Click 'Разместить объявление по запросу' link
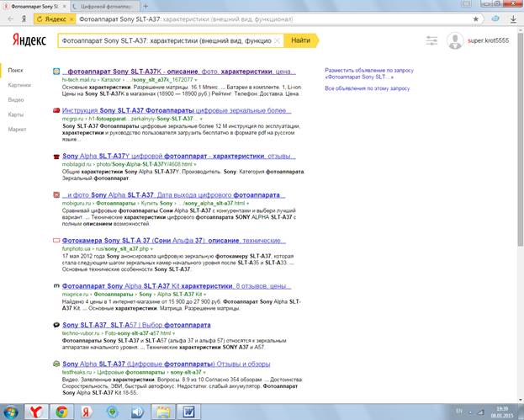The height and width of the screenshot is (420, 524). pyautogui.click(x=369, y=73)
